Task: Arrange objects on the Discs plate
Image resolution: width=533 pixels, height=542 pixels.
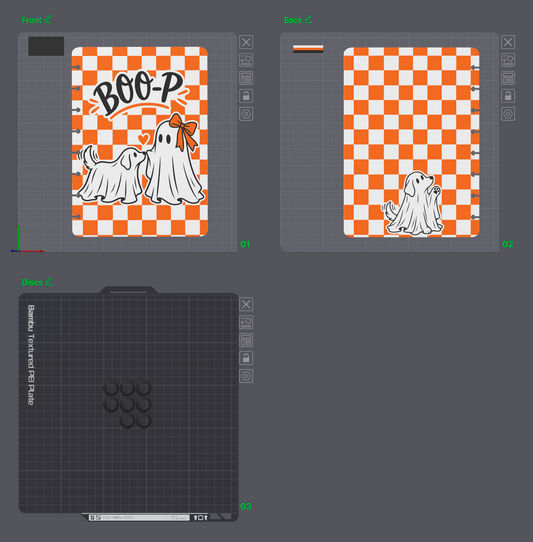Action: [246, 340]
